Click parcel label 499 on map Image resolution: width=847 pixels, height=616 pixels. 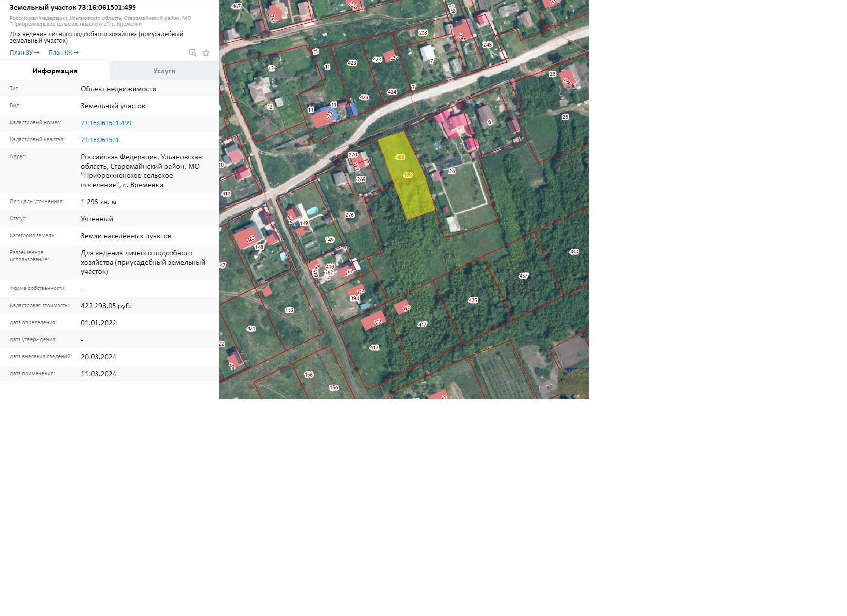pos(407,175)
